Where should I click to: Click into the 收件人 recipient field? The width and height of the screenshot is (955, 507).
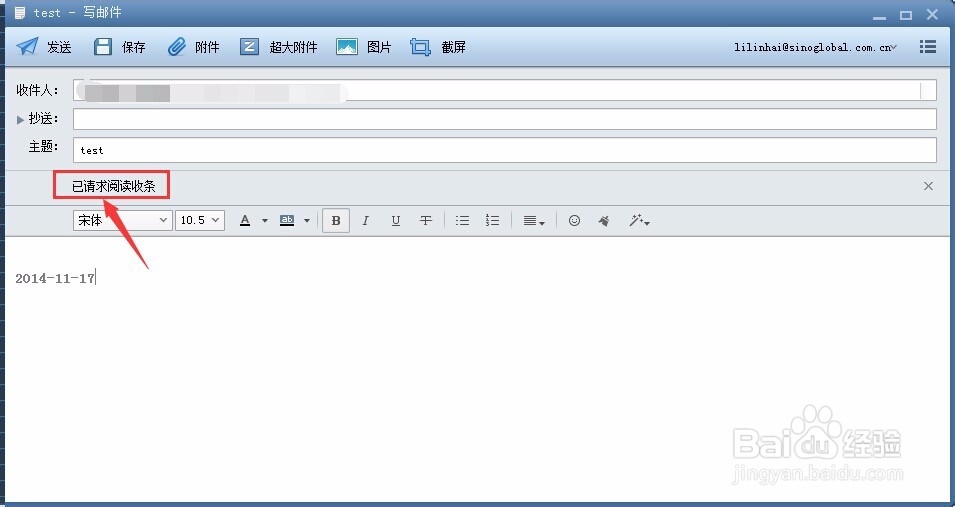pos(504,90)
